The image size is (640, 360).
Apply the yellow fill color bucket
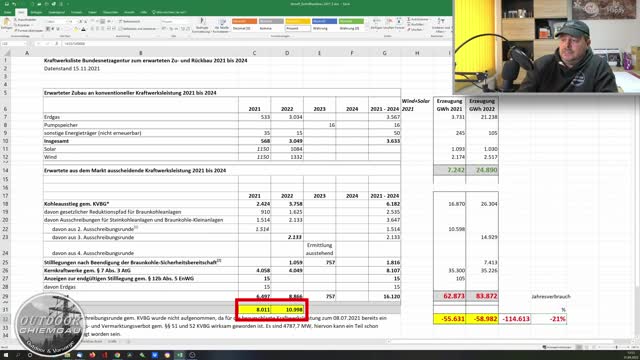click(76, 29)
